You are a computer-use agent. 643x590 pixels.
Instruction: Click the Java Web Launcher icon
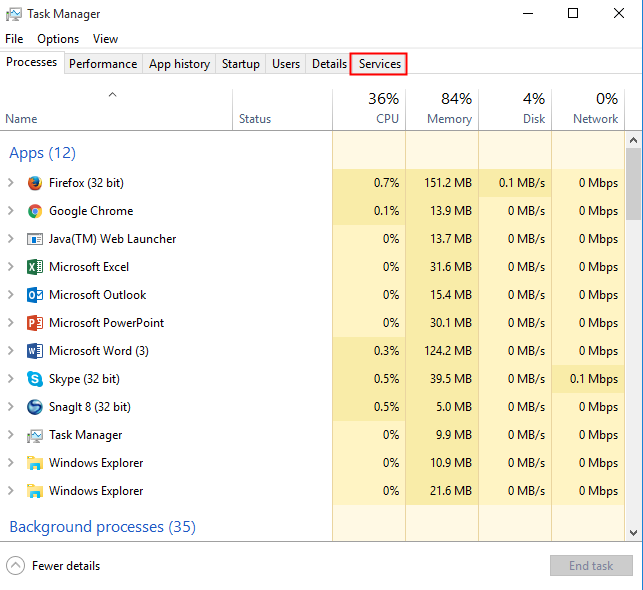(x=35, y=239)
